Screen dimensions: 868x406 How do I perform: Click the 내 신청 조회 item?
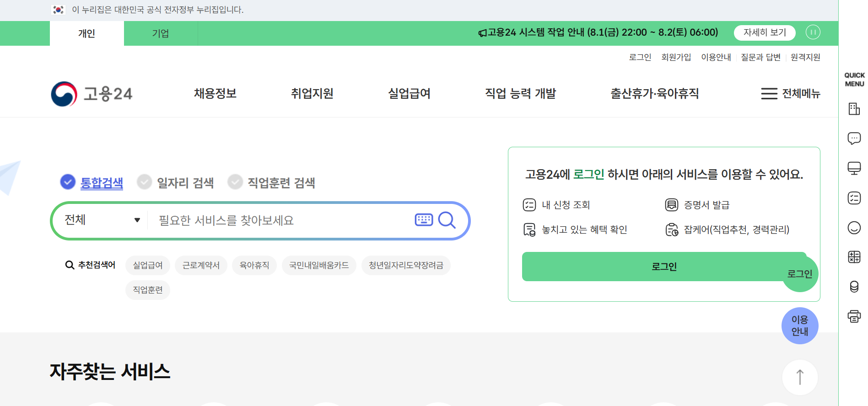tap(556, 205)
